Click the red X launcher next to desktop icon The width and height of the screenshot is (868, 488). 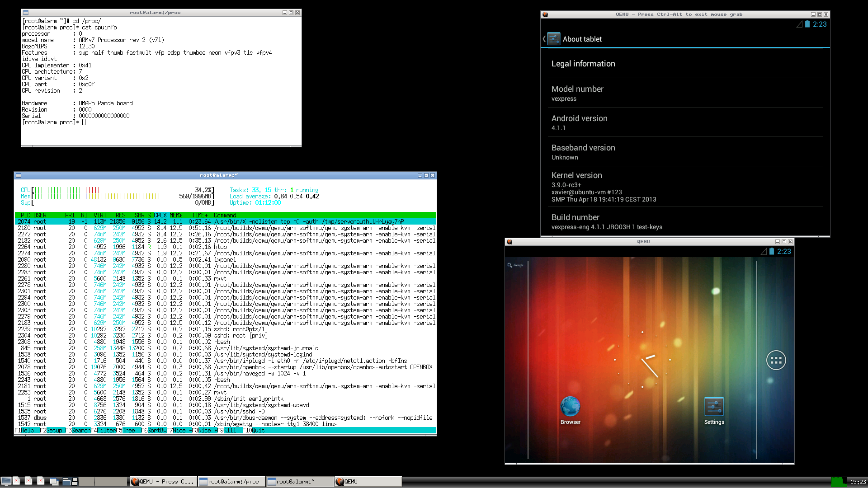pos(16,481)
